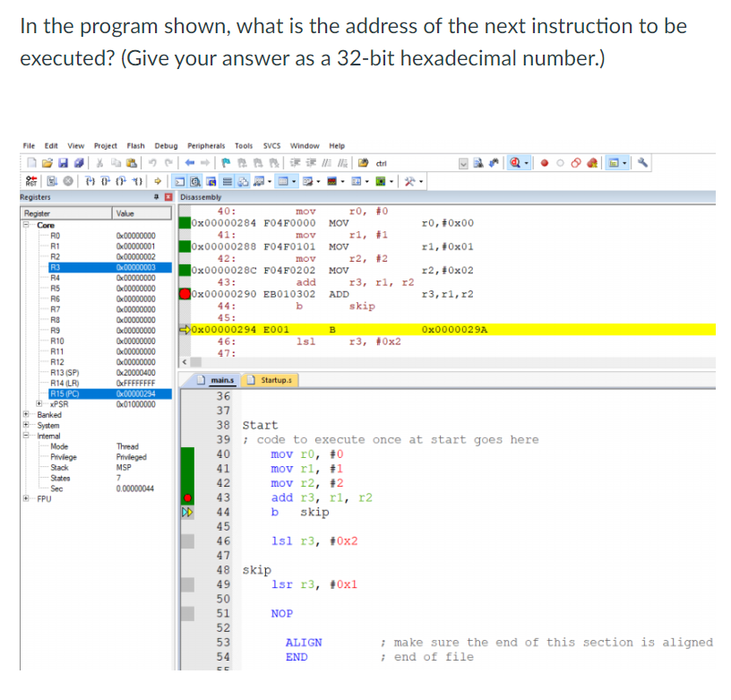This screenshot has height=700, width=731.
Task: Toggle the breakpoint dot at line 43
Action: (x=185, y=497)
